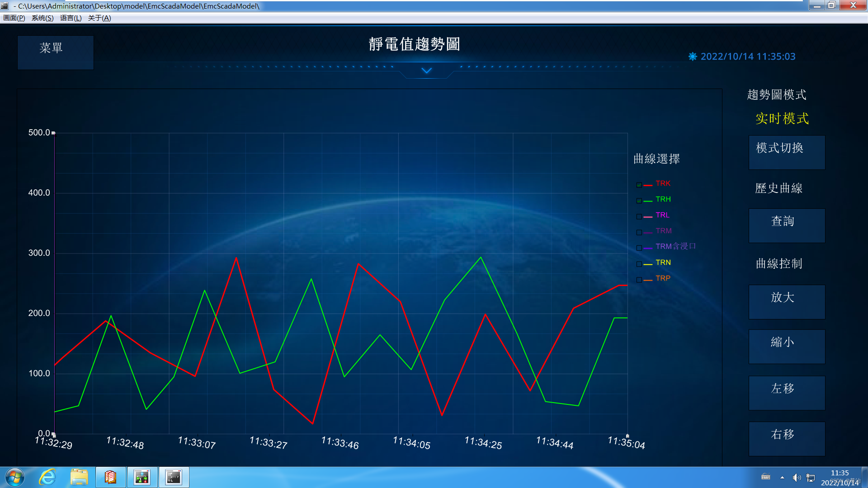Click the 模式切換 button

click(x=787, y=152)
